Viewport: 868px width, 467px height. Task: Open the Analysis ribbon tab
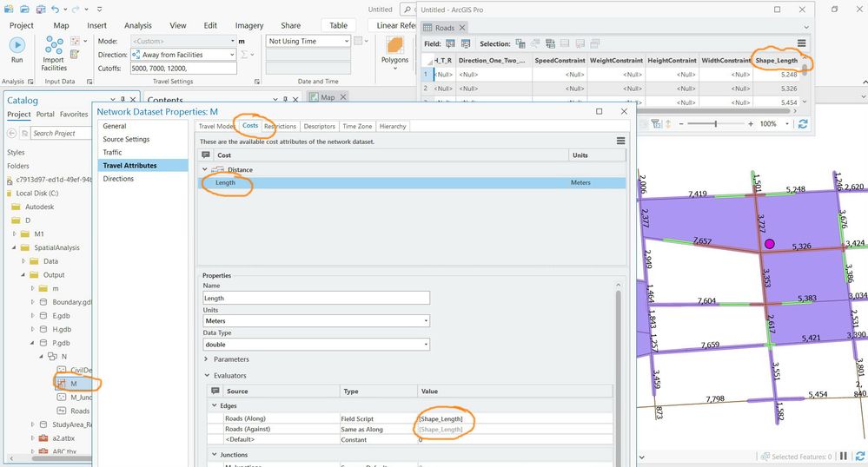coord(137,26)
